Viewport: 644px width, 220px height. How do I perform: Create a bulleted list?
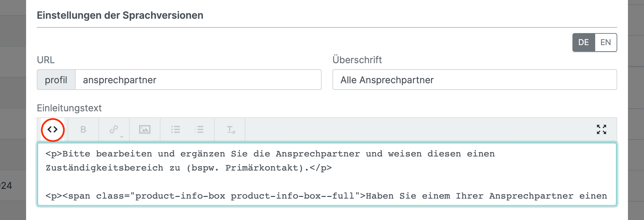click(175, 129)
